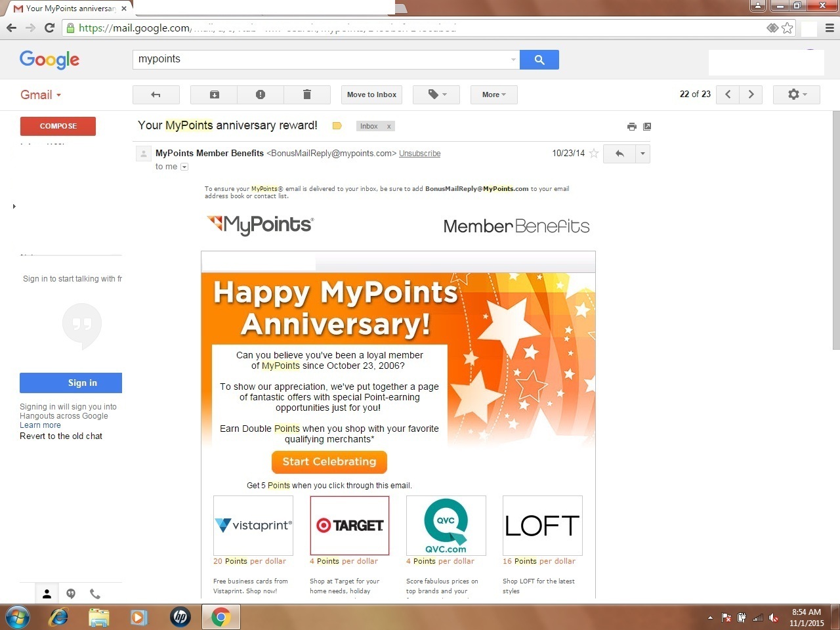The height and width of the screenshot is (630, 840).
Task: Expand message details via the to me arrow
Action: click(x=184, y=167)
